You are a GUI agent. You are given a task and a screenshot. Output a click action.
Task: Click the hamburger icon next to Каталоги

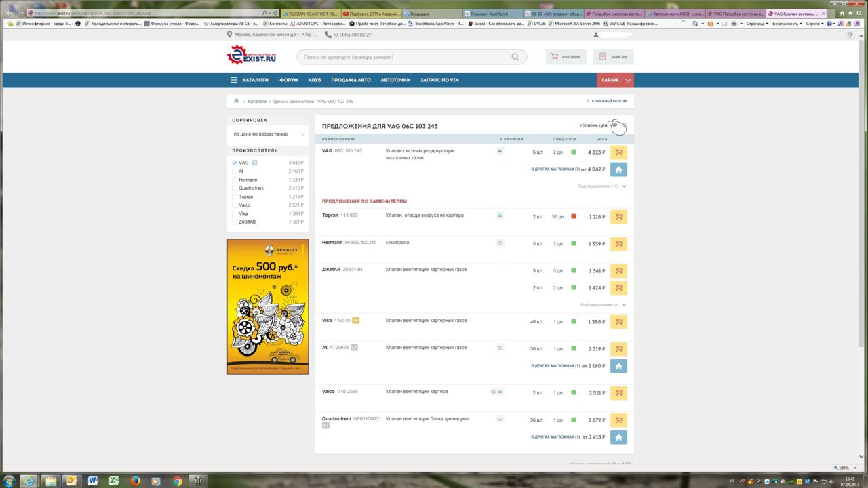234,80
